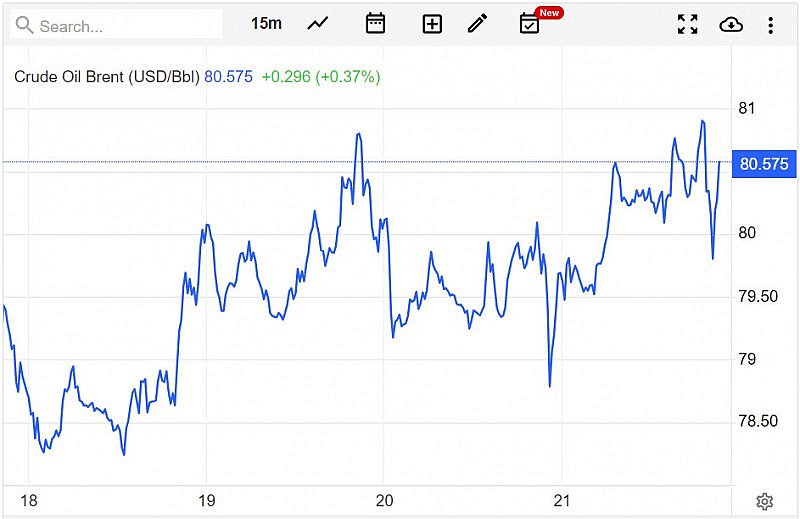800x519 pixels.
Task: Select the pencil drawing tool
Action: coord(478,24)
